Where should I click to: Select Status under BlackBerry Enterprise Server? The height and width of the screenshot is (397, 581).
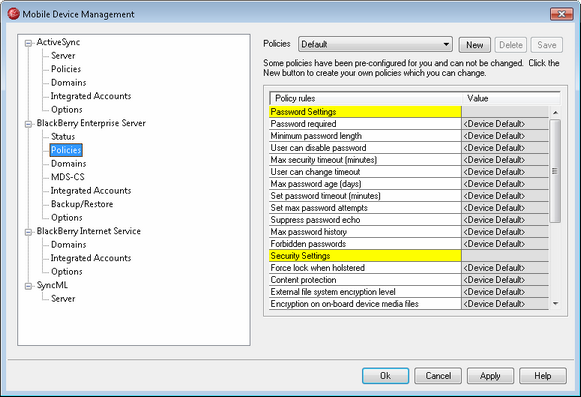point(63,136)
